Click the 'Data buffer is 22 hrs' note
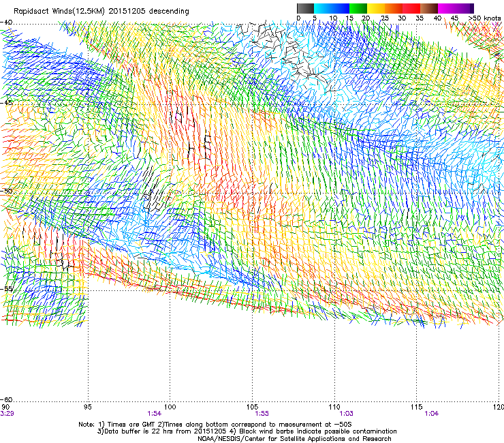 coord(247,431)
